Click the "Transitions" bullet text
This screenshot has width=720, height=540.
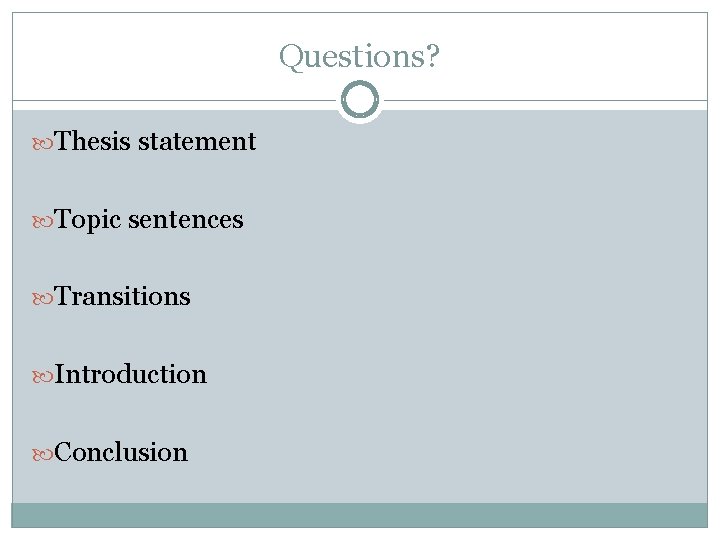coord(122,296)
